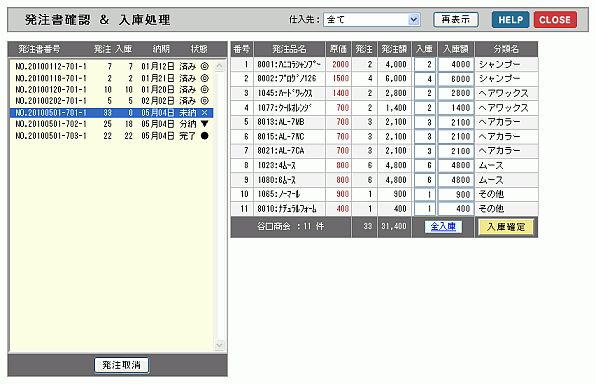Click scroll-up arrow of order list

[x=219, y=67]
